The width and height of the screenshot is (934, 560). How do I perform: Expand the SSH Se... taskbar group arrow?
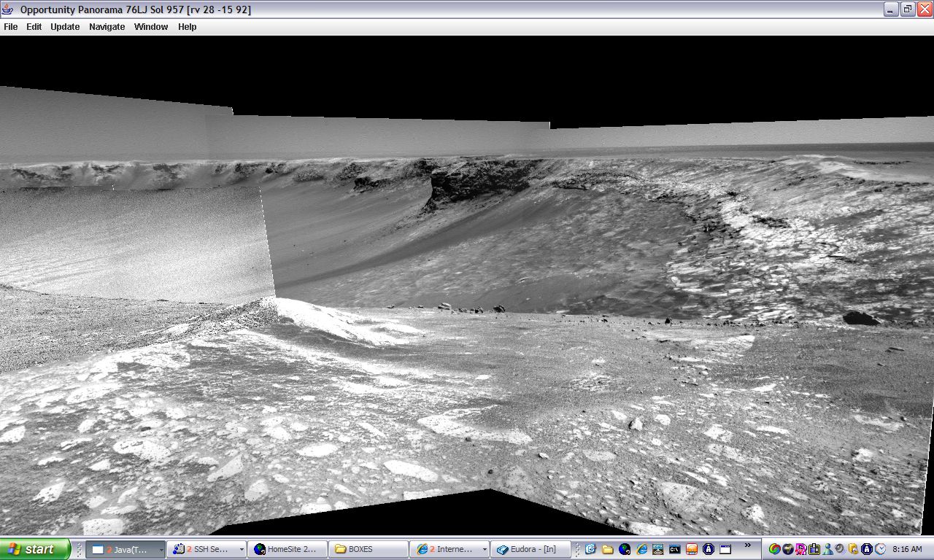pyautogui.click(x=242, y=550)
